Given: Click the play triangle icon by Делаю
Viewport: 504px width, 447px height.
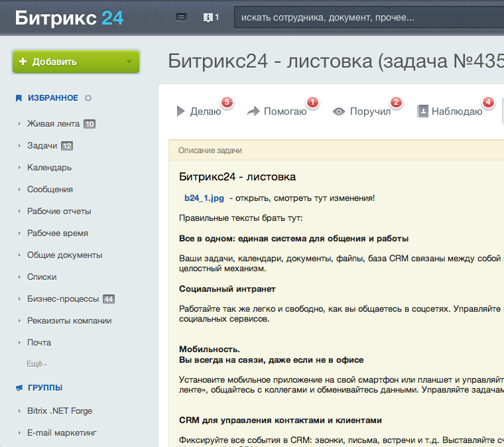Looking at the screenshot, I should [x=180, y=111].
